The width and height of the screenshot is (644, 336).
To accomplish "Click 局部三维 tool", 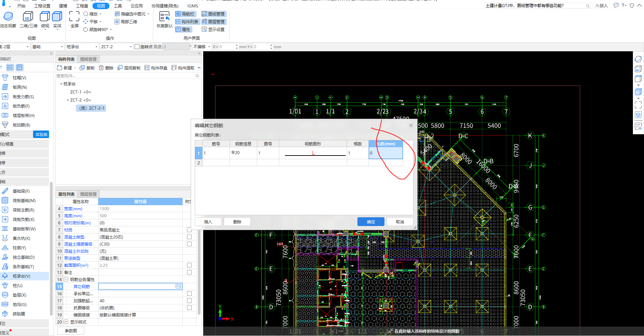I will click(x=126, y=22).
